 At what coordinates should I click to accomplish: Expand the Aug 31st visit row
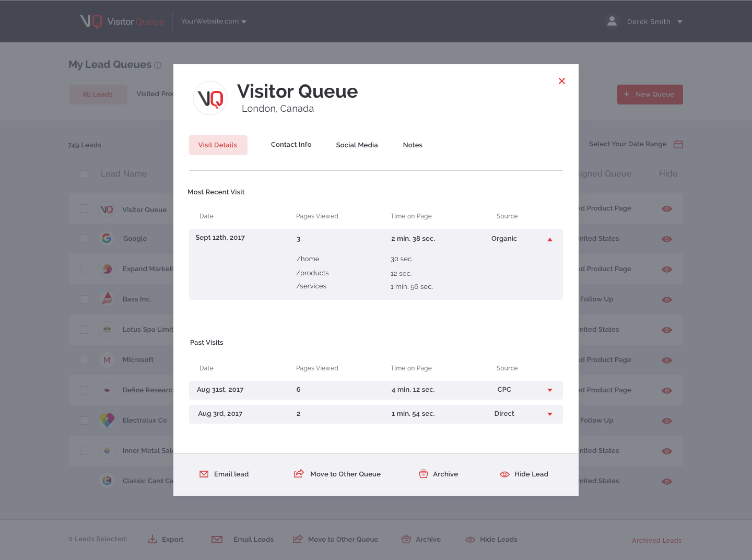coord(549,390)
